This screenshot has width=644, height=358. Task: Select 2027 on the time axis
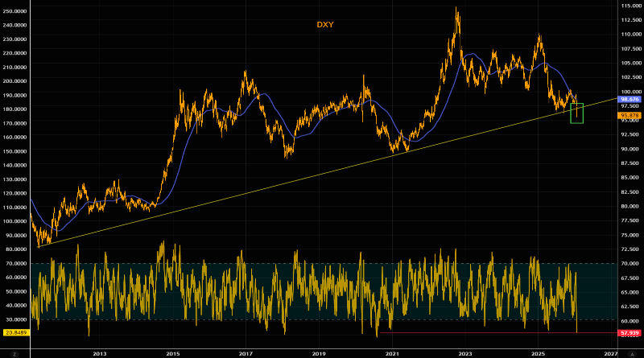[x=609, y=352]
